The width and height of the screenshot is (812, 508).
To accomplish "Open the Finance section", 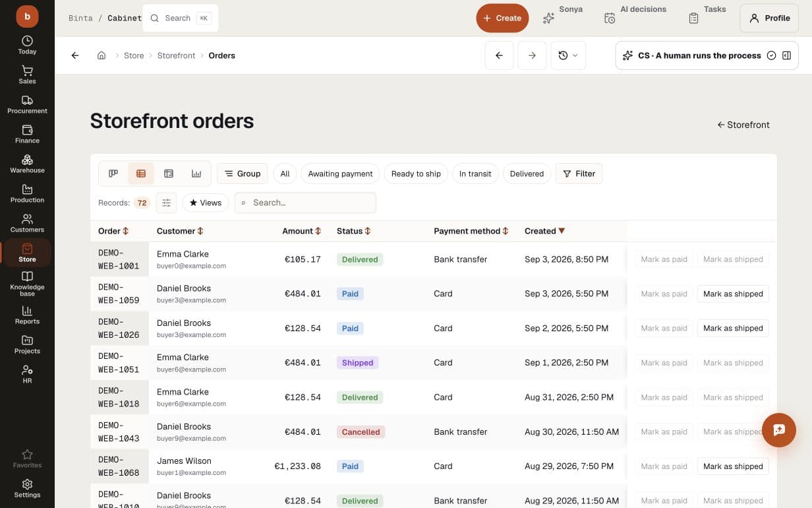I will (x=27, y=134).
